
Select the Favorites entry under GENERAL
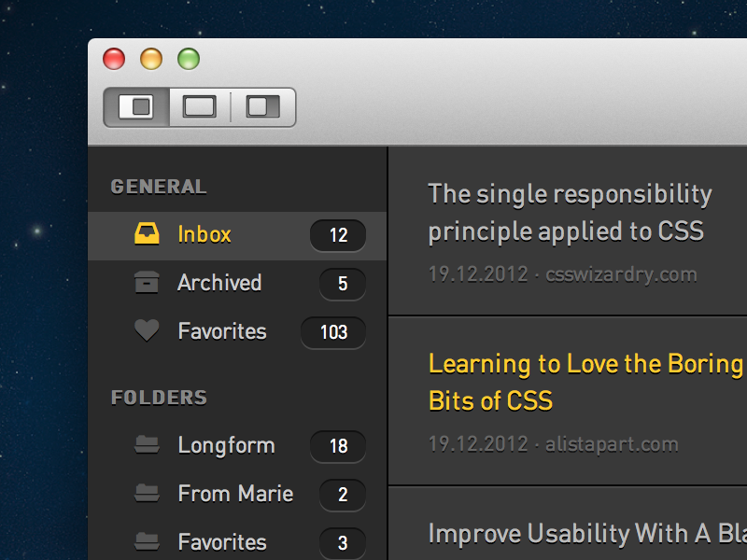pos(221,331)
